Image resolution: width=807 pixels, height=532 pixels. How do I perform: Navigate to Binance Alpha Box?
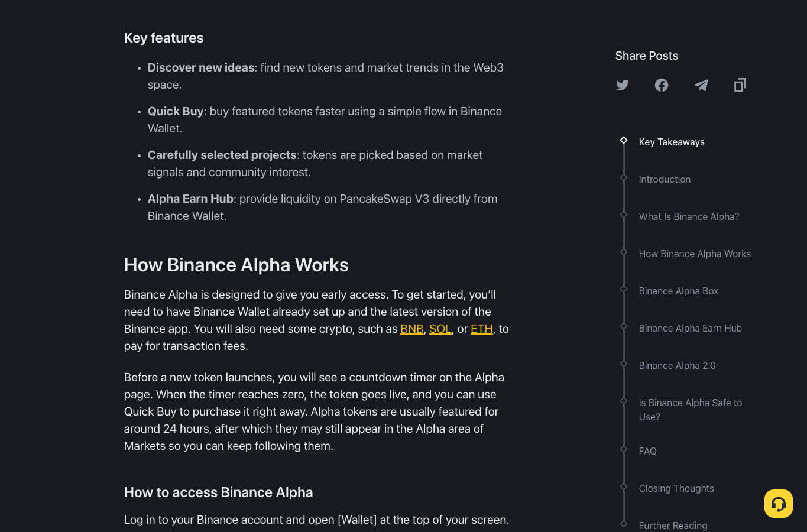click(x=679, y=291)
